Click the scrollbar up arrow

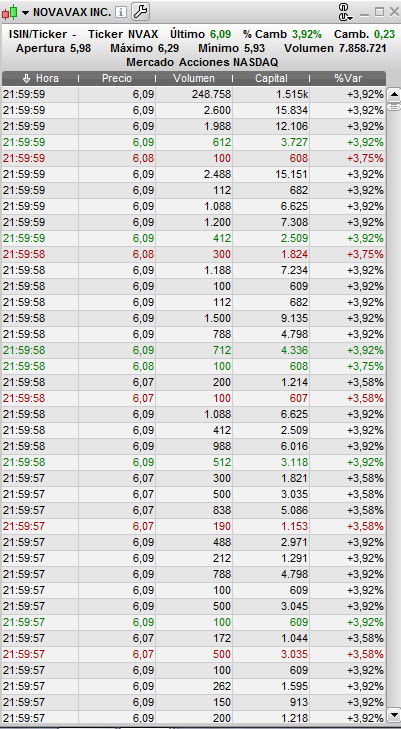coord(394,94)
